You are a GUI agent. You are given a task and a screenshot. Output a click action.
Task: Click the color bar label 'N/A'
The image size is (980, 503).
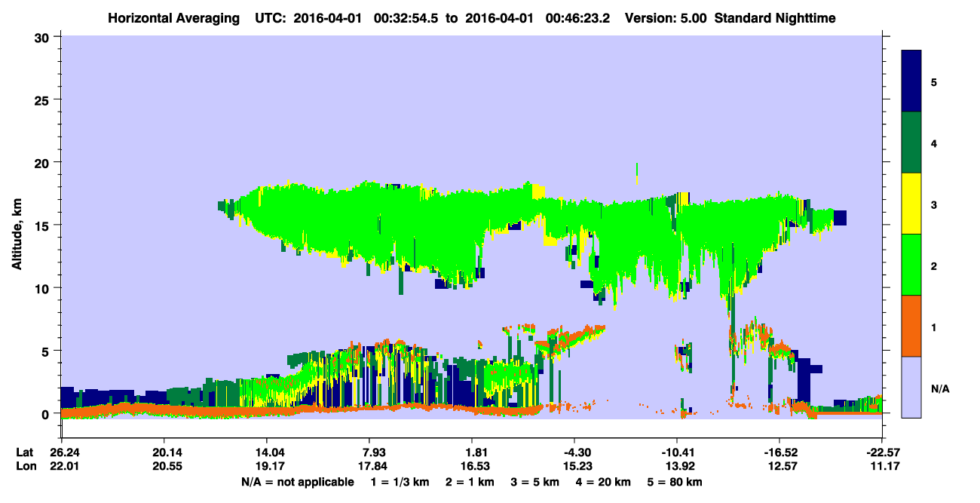coord(939,388)
